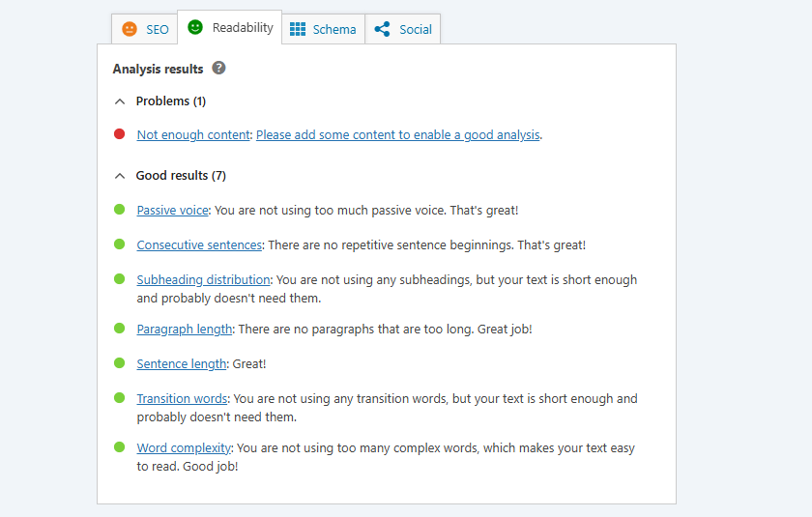The width and height of the screenshot is (812, 517).
Task: Click the red bullet beside Not enough content
Action: tap(119, 134)
